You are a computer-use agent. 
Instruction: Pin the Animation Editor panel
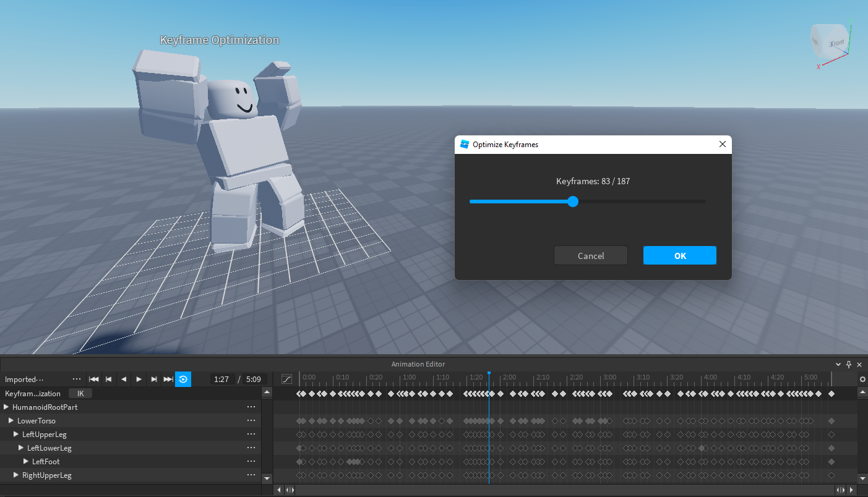point(848,364)
